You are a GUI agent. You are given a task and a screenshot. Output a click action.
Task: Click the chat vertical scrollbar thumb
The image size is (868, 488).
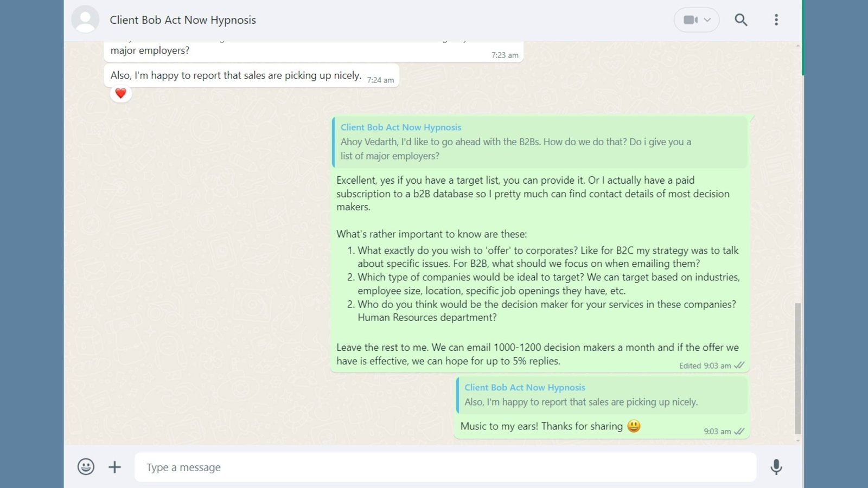click(797, 369)
